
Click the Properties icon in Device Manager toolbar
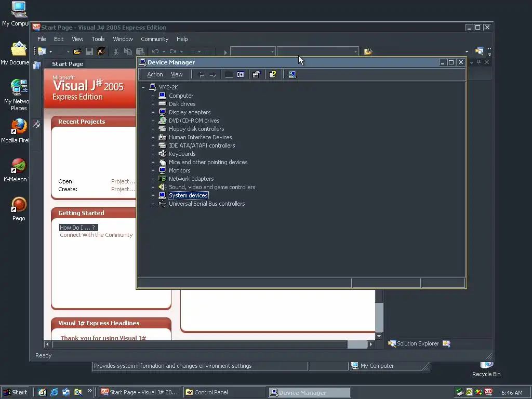tap(257, 74)
